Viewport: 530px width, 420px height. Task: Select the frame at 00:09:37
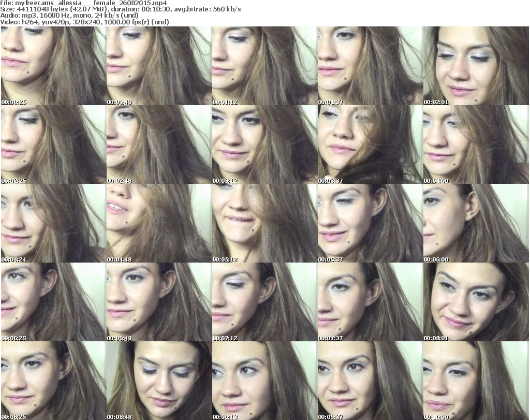tap(370, 381)
